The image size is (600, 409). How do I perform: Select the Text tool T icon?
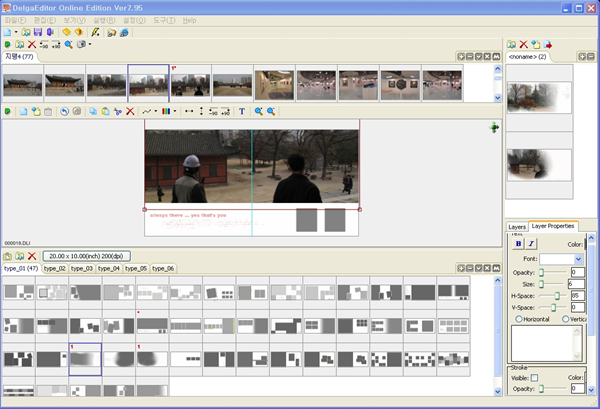coord(242,111)
